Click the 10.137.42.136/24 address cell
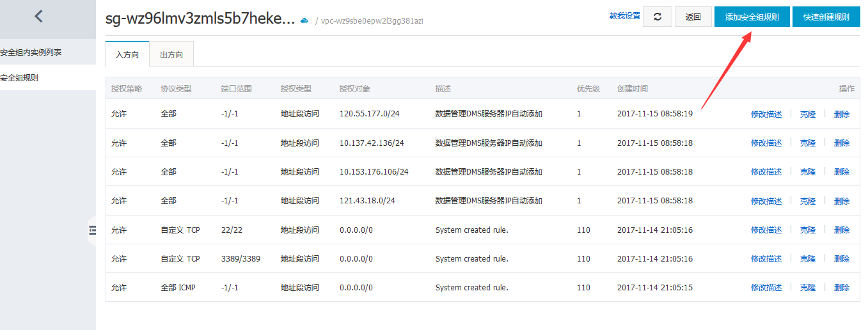868x330 pixels. [372, 143]
